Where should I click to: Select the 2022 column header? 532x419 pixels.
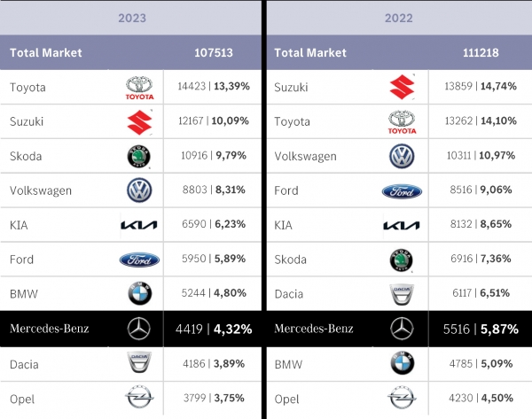397,17
